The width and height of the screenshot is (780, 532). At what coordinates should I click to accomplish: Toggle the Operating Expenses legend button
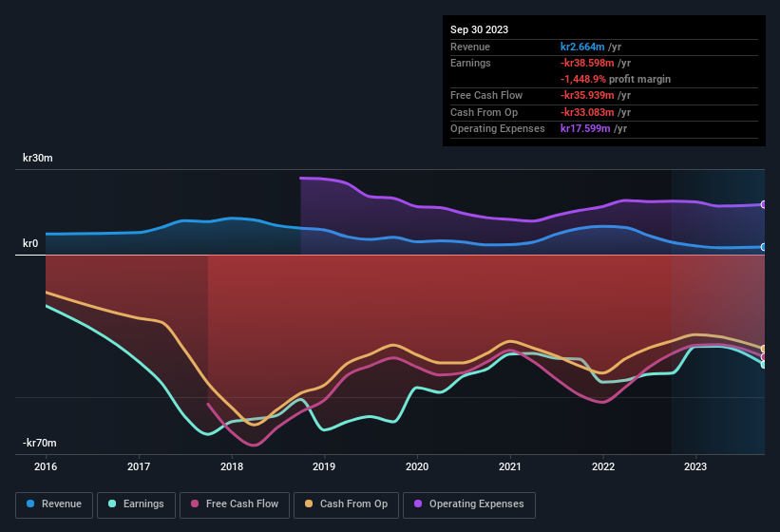pos(469,504)
